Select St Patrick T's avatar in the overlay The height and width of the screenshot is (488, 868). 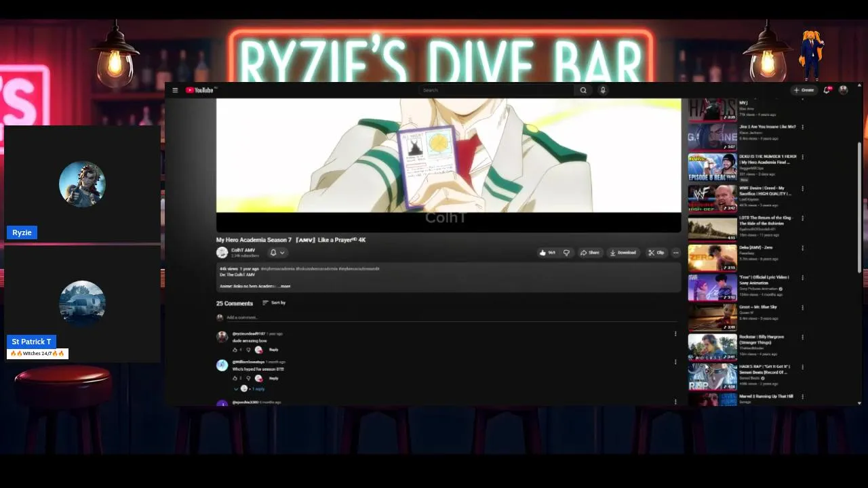click(x=82, y=303)
